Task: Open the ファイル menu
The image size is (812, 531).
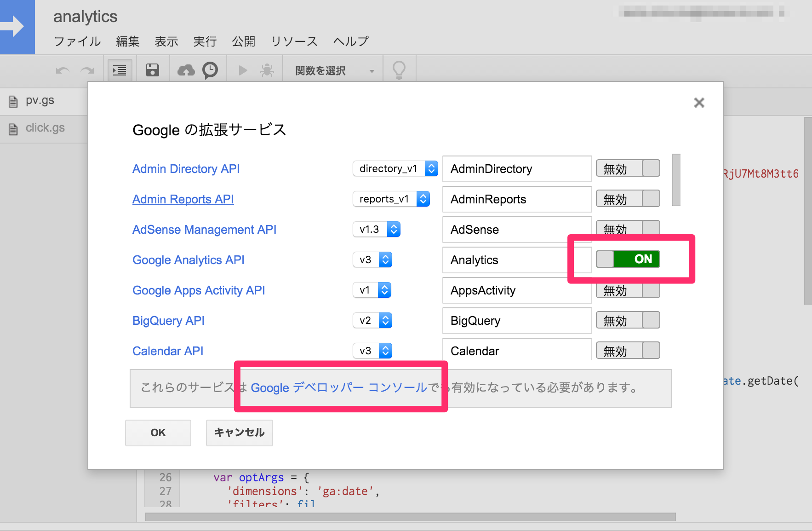Action: coord(77,41)
